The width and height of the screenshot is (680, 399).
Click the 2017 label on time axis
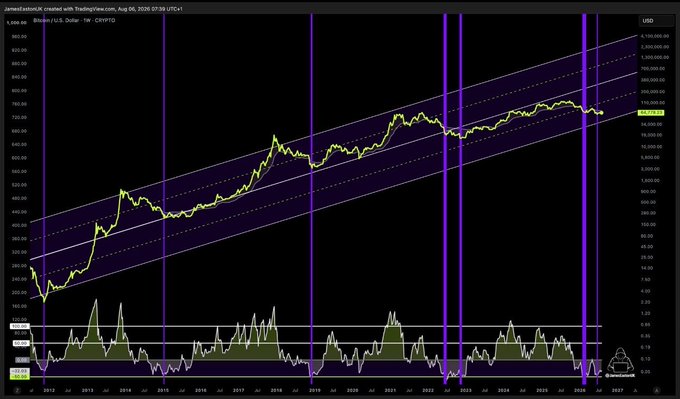tap(238, 390)
